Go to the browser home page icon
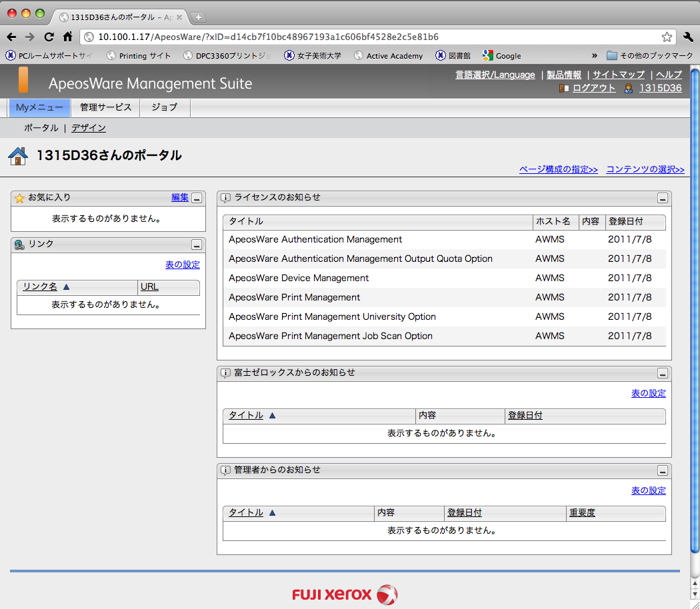 coord(67,37)
